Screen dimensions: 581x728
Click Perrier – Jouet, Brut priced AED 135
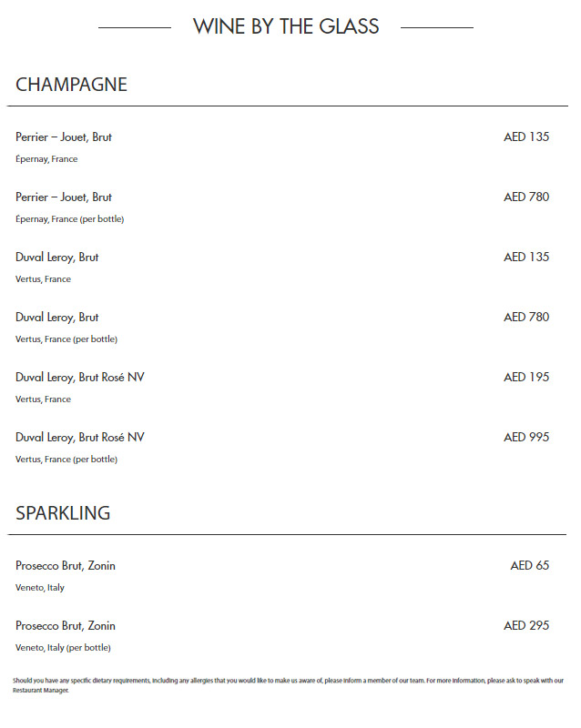(64, 137)
